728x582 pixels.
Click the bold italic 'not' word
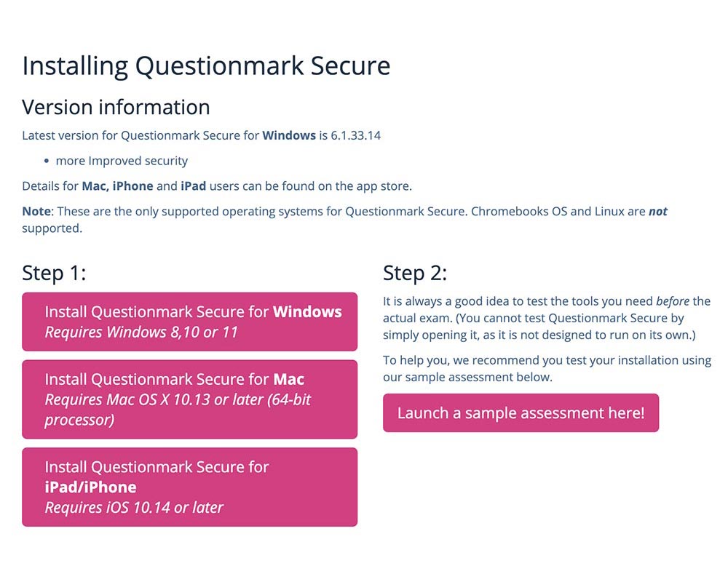tap(658, 212)
